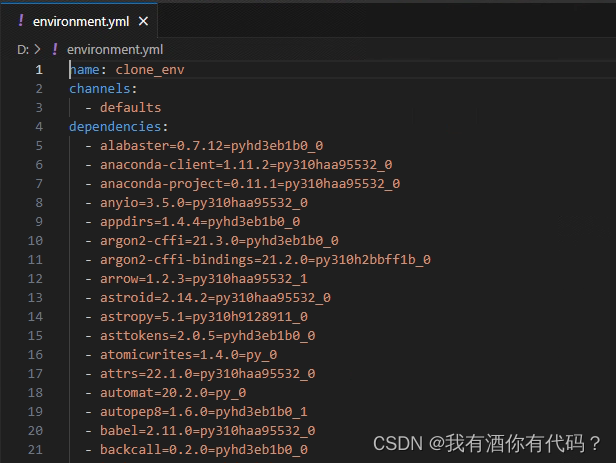
Task: Select the environment.yml editor tab
Action: click(81, 21)
